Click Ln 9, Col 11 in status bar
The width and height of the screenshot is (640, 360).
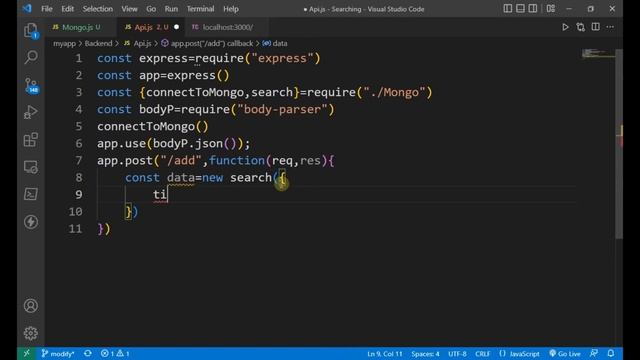click(x=384, y=353)
